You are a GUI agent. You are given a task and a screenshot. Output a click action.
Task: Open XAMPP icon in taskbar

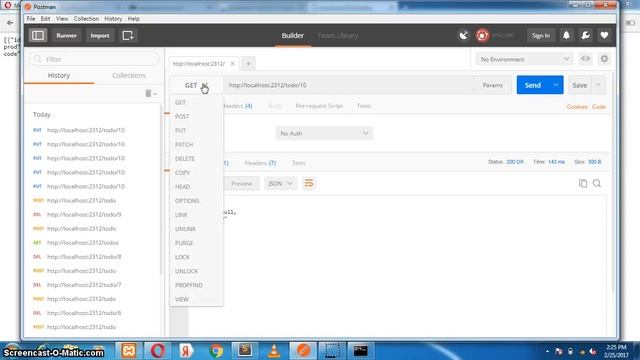click(x=129, y=350)
